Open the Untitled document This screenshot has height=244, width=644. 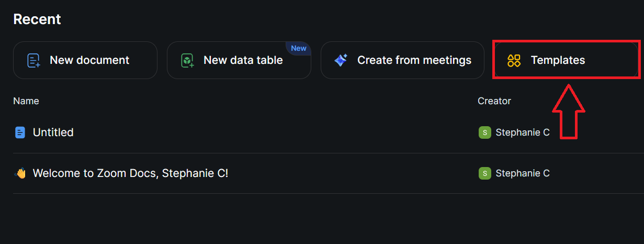(53, 132)
